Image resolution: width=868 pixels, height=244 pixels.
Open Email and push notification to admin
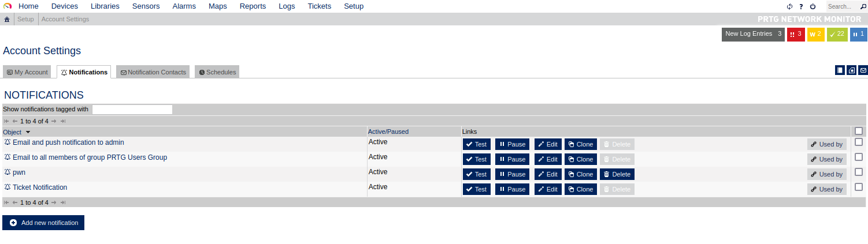pyautogui.click(x=68, y=142)
